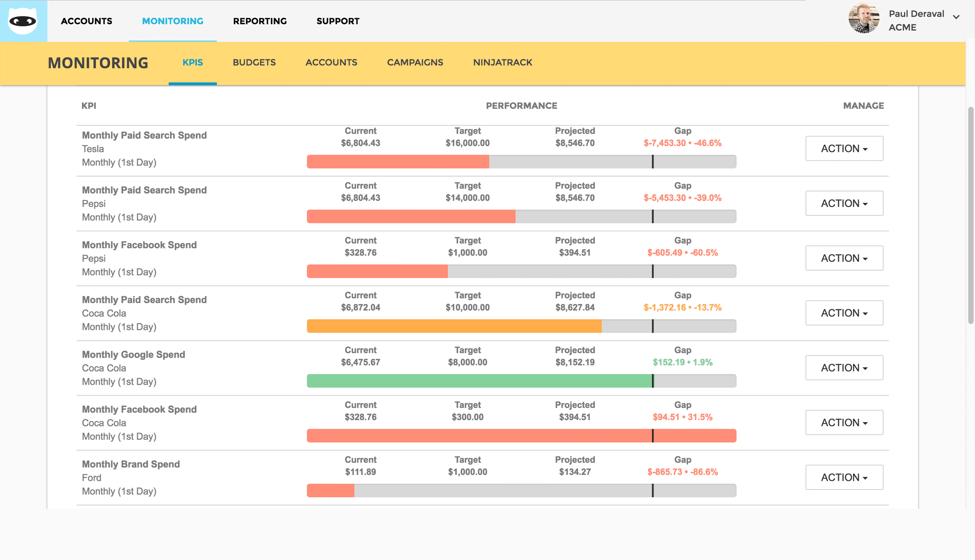Click the Paul Deraval user name

pos(916,14)
